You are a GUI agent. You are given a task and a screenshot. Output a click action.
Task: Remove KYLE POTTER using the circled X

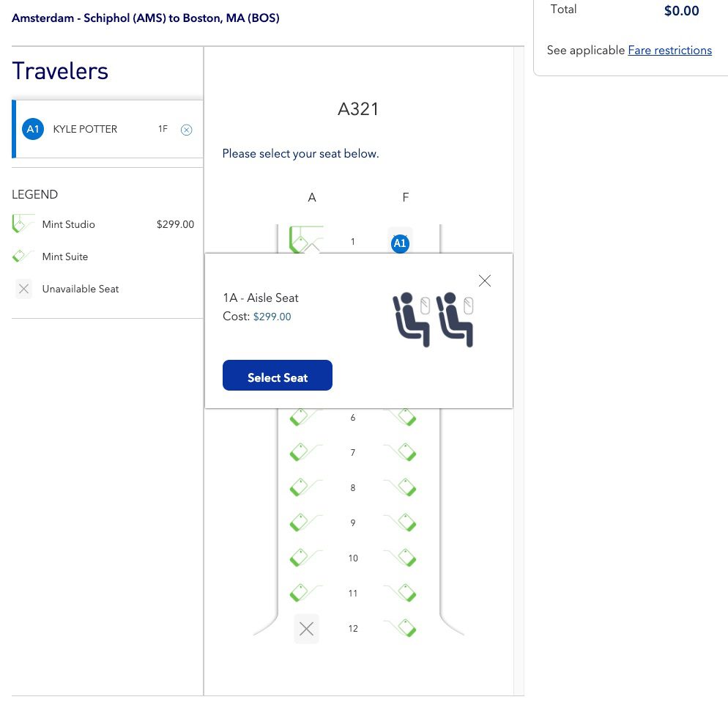[187, 129]
